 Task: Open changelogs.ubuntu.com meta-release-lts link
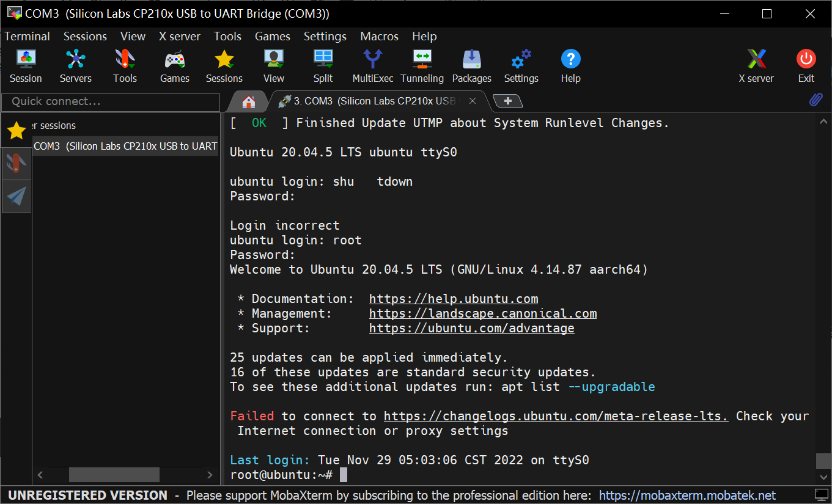556,416
